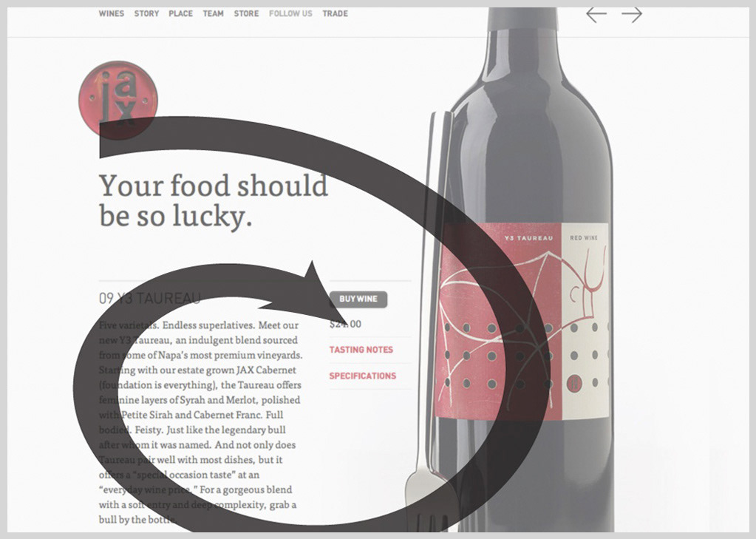Click the left arrow for previous wine
Screen dimensions: 756x539
[596, 15]
